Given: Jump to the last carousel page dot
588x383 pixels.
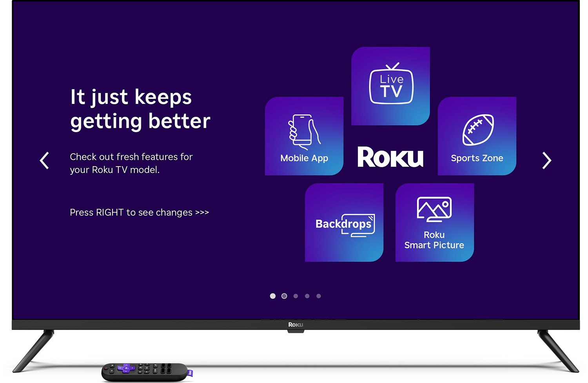Looking at the screenshot, I should pyautogui.click(x=319, y=296).
